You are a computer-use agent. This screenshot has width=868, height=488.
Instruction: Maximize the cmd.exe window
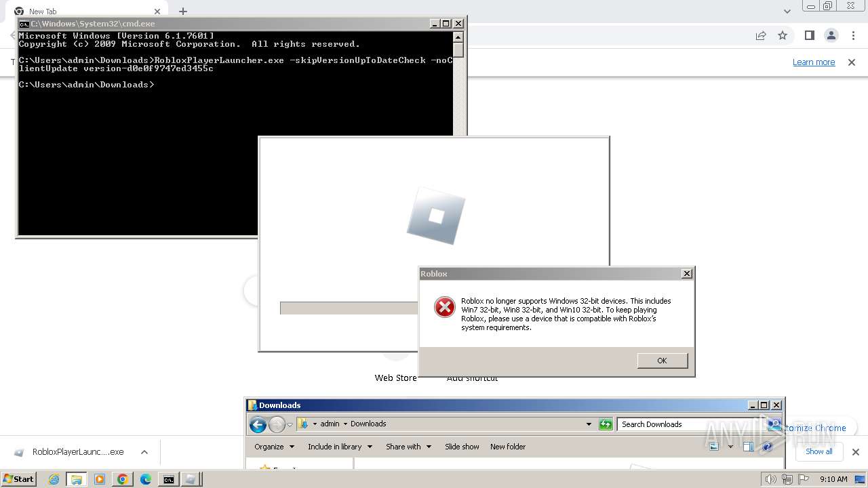(x=446, y=24)
